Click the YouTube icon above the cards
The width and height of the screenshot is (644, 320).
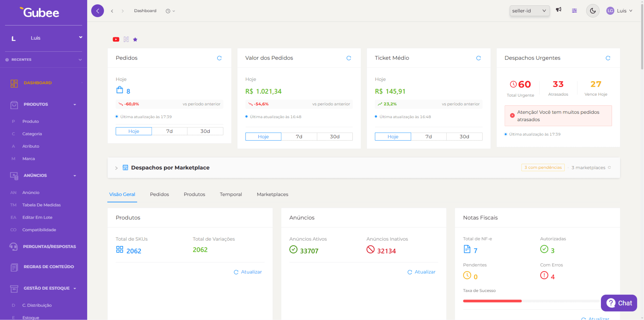[x=116, y=39]
